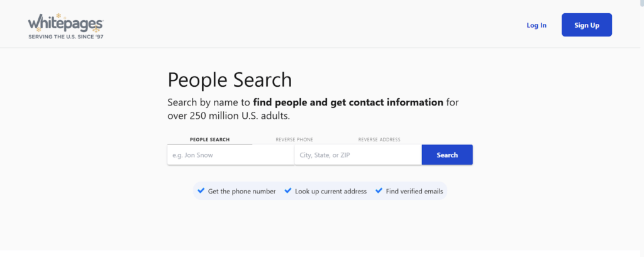Click the checkmark beside Find verified emails
Viewport: 644px width, 257px height.
pyautogui.click(x=379, y=190)
